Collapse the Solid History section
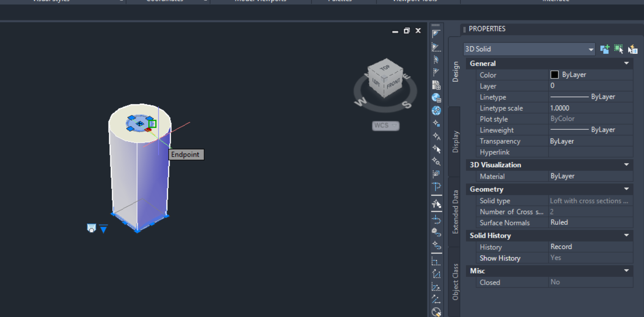 tap(626, 235)
